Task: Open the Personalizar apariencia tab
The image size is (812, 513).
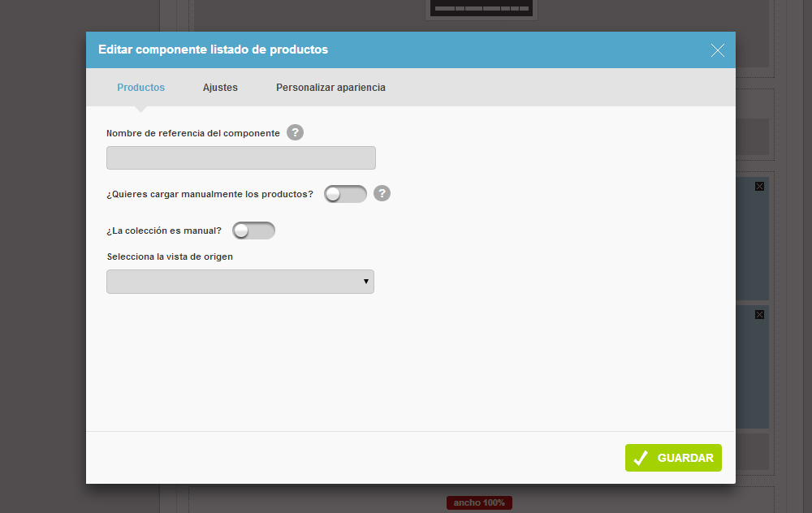Action: 331,88
